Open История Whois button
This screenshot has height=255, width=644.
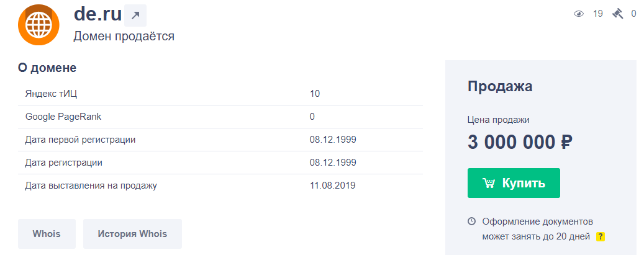[x=132, y=234]
